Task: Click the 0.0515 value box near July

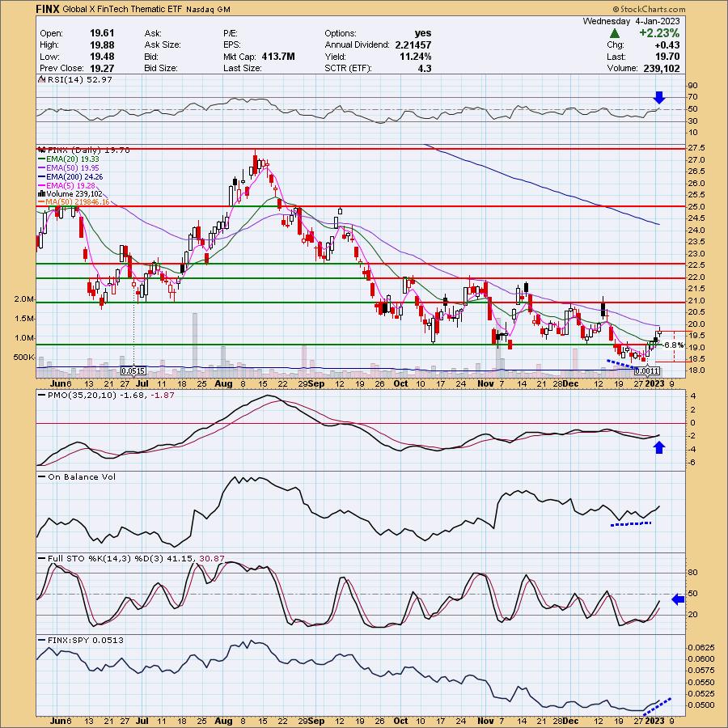Action: (133, 371)
